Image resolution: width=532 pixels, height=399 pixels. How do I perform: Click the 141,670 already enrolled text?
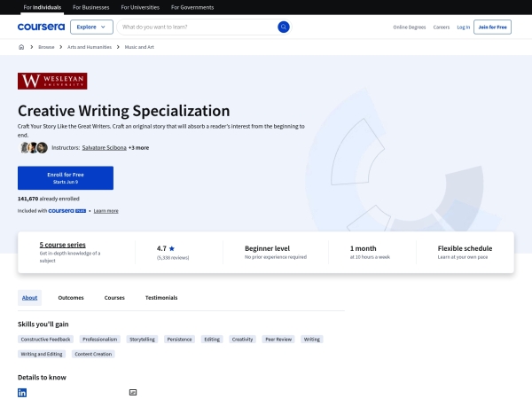pos(49,199)
